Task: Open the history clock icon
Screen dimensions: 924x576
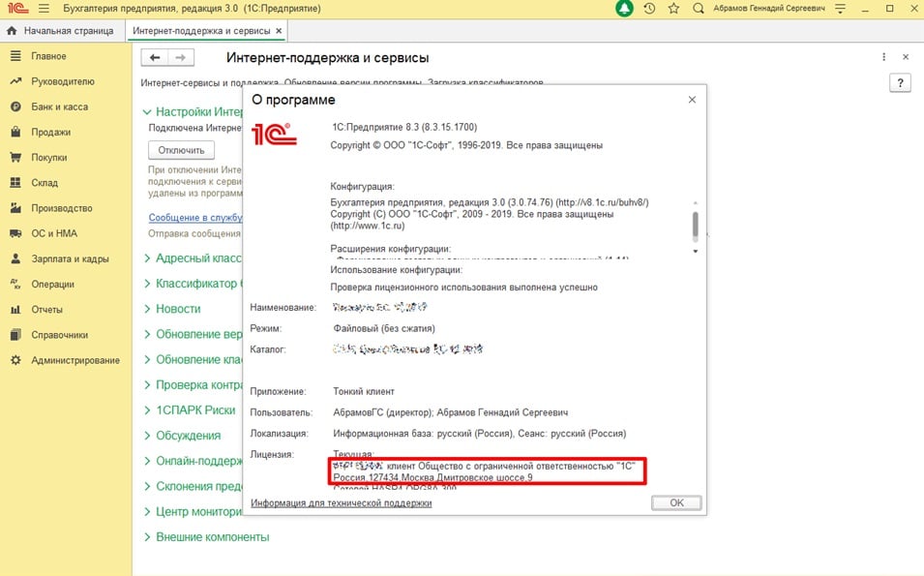Action: click(x=649, y=9)
